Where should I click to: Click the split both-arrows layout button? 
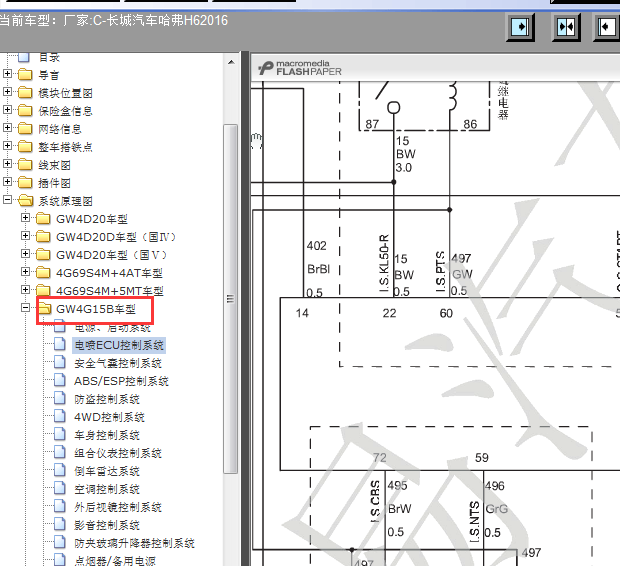tap(566, 27)
